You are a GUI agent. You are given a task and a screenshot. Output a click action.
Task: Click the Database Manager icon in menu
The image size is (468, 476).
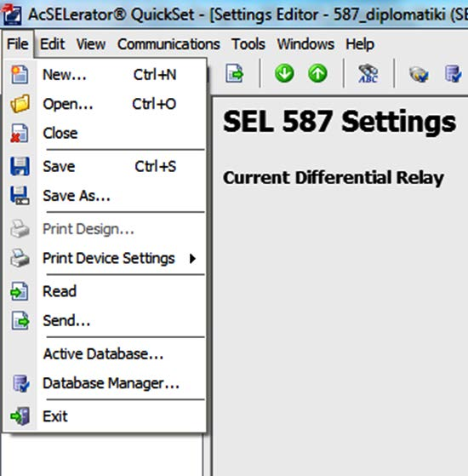20,383
